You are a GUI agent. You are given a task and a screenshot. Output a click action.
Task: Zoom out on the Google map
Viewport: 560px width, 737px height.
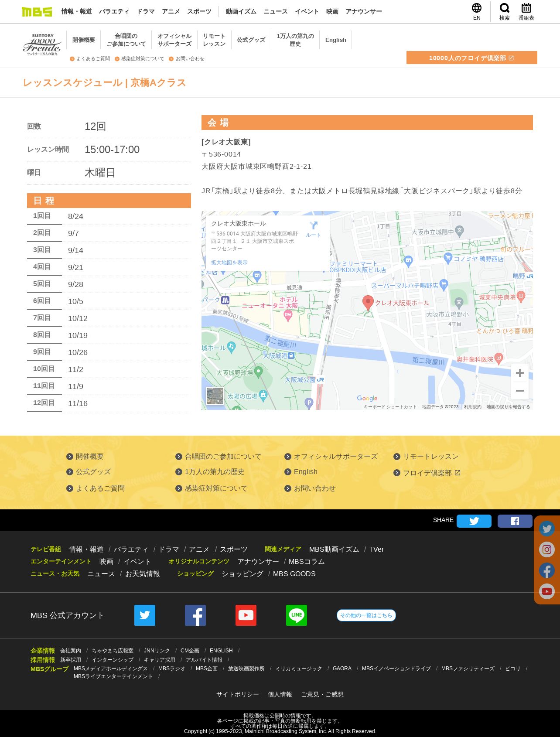(520, 391)
